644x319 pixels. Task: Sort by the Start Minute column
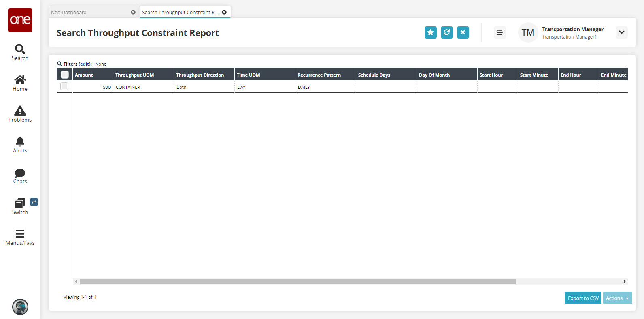pos(538,75)
